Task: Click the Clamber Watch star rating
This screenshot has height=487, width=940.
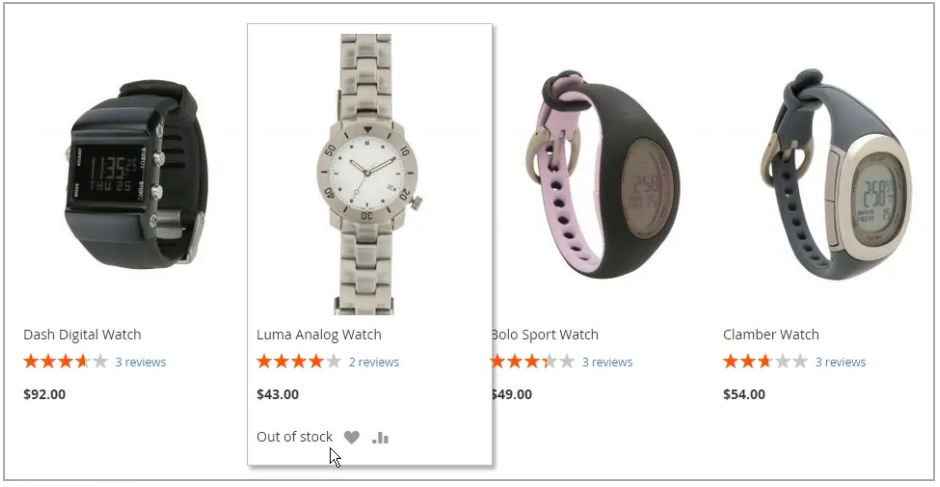Action: point(765,362)
